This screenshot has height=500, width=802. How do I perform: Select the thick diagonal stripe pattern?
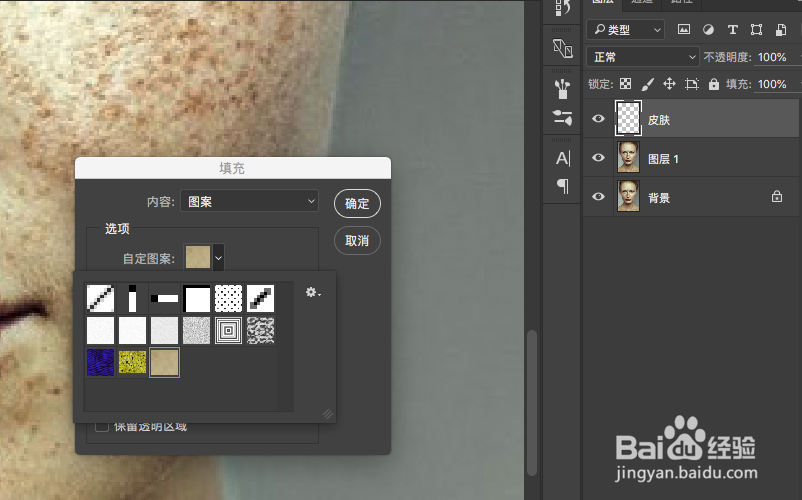pos(260,298)
